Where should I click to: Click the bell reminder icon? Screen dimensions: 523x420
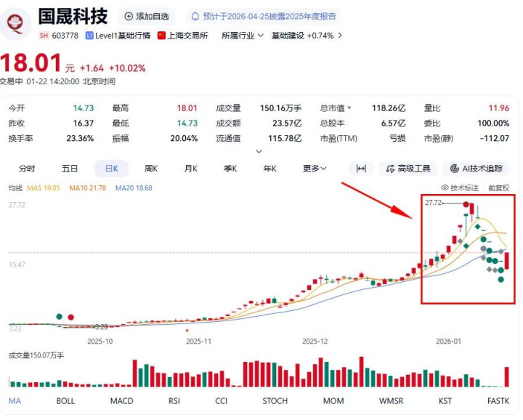(195, 16)
